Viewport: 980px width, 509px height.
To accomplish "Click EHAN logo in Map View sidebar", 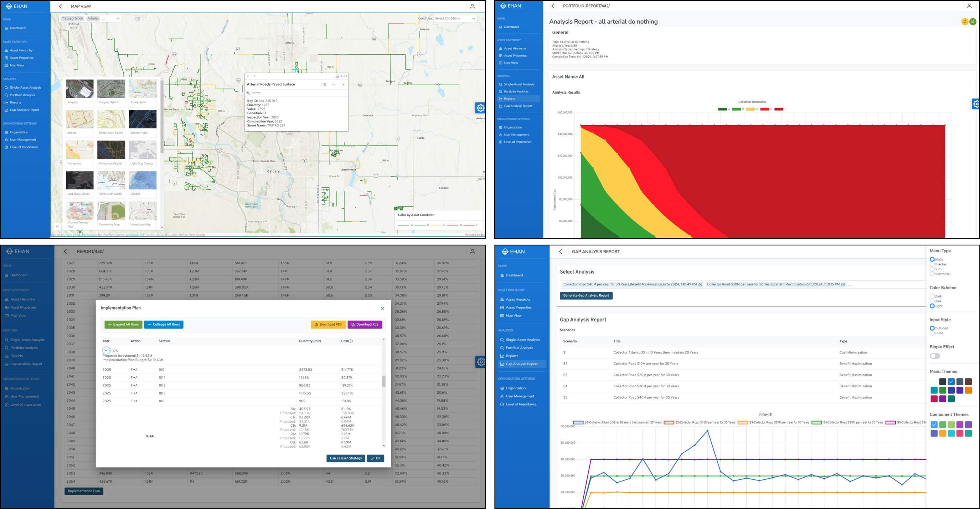I will 16,6.
